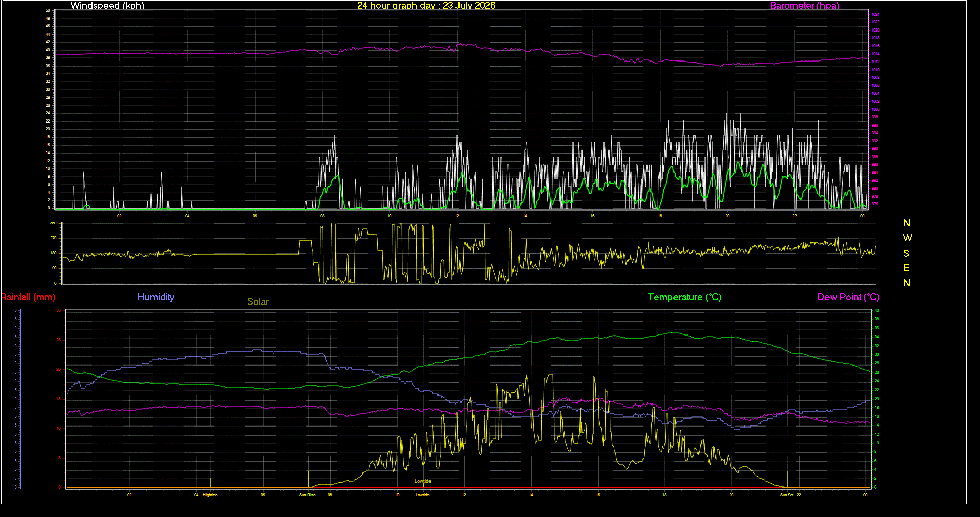Screen dimensions: 980x517
Task: Click the Windspeed (kph) chart label
Action: click(x=107, y=5)
